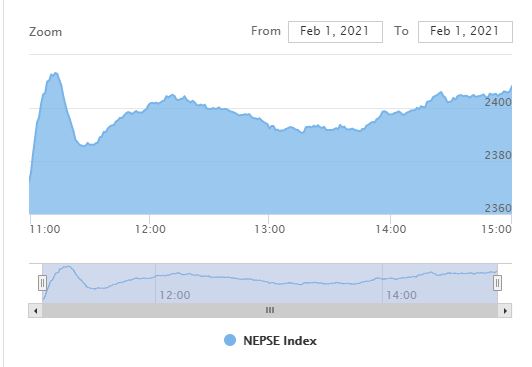Click the left navigator range handle
The height and width of the screenshot is (367, 532).
click(x=42, y=283)
